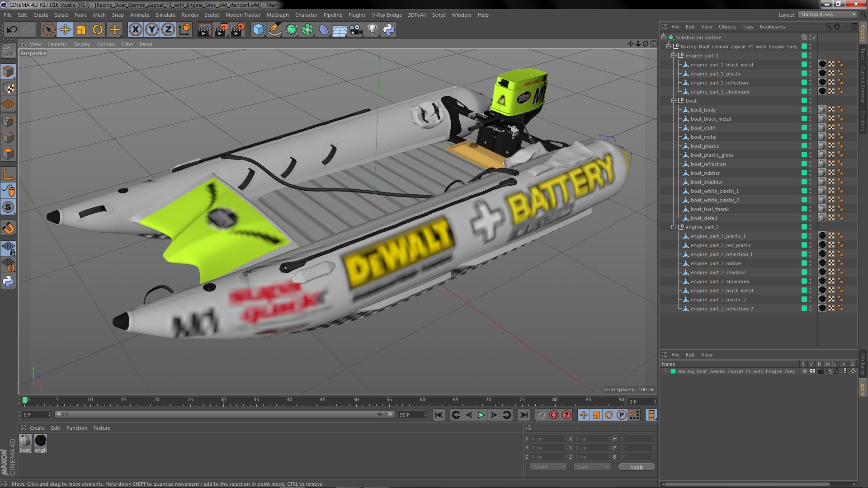The width and height of the screenshot is (868, 488).
Task: Toggle layer visibility for Racing_Boat layer
Action: pyautogui.click(x=812, y=371)
